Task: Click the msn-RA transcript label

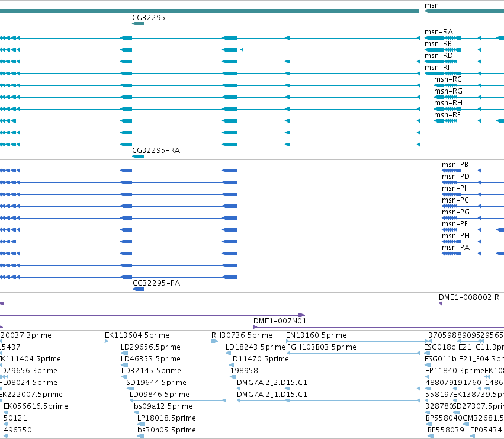Action: (439, 32)
